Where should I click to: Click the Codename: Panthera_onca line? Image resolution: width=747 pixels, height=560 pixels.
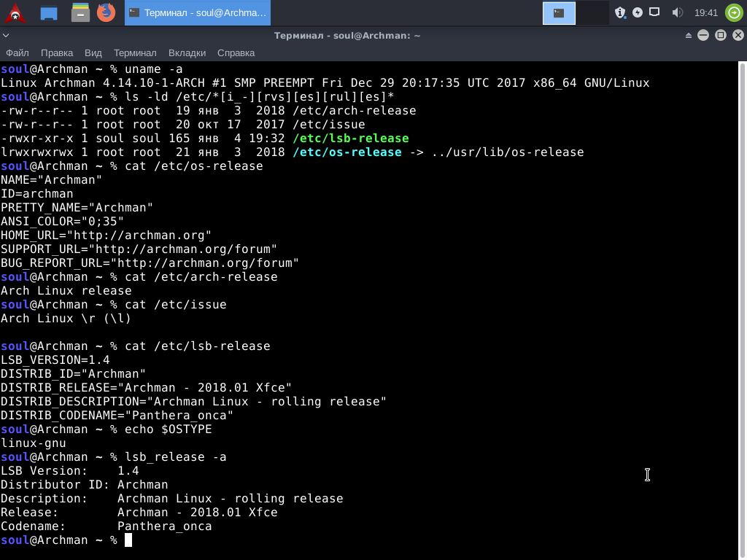tap(107, 526)
